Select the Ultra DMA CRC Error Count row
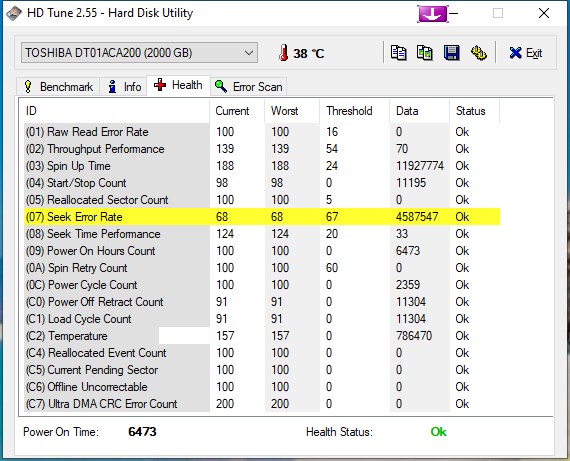The image size is (570, 461). pos(262,404)
